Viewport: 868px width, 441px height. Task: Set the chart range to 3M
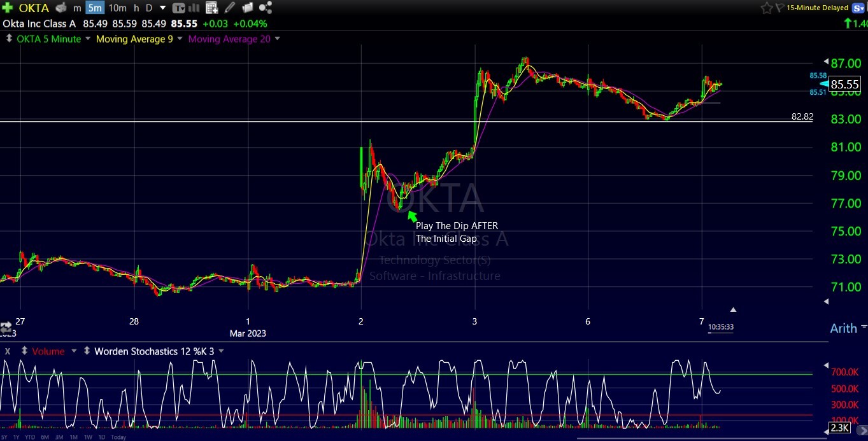59,437
